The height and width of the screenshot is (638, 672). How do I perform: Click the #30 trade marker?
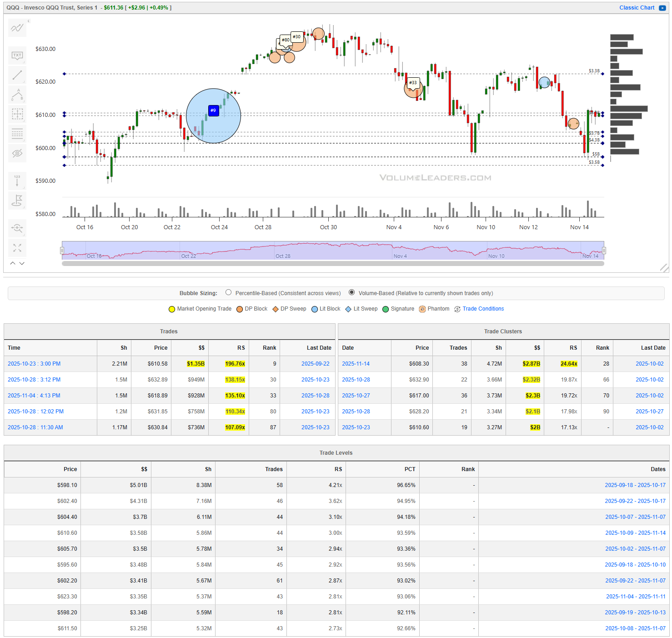click(297, 37)
